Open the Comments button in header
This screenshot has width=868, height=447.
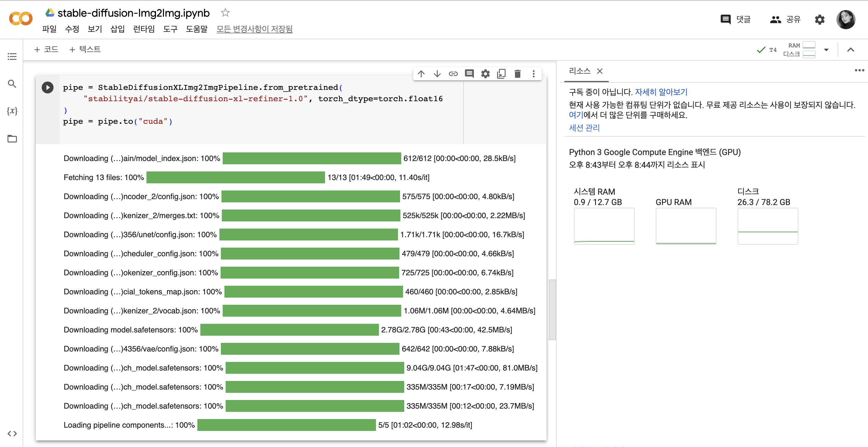pyautogui.click(x=735, y=19)
